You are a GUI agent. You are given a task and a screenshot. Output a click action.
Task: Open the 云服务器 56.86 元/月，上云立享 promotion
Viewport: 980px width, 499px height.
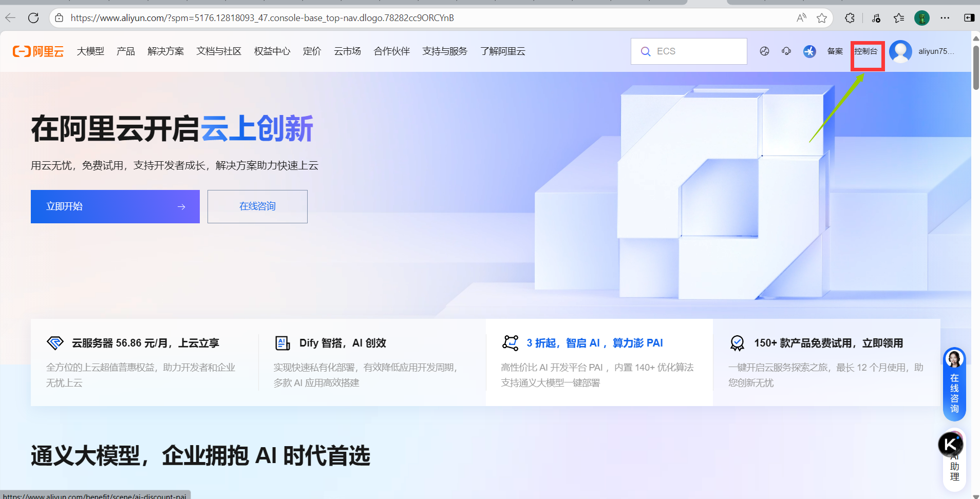pos(145,362)
